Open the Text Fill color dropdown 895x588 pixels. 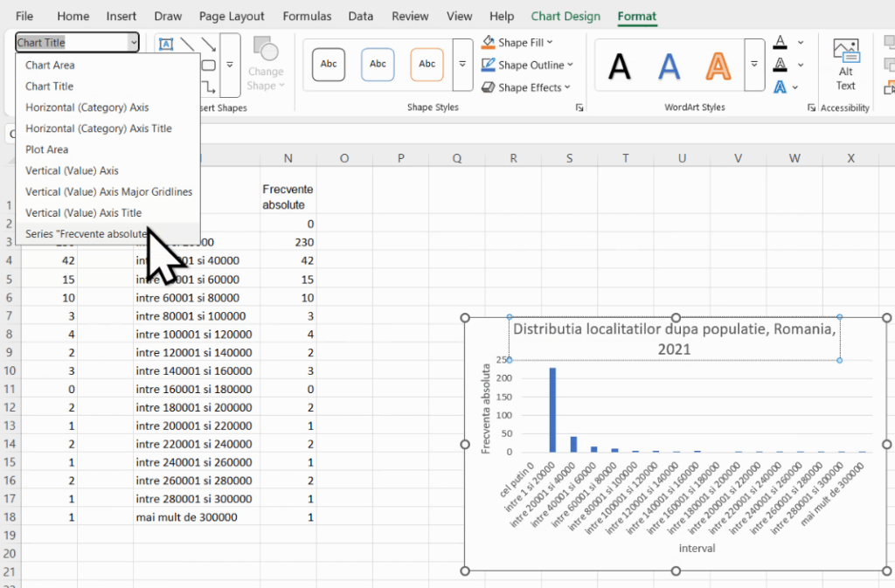click(799, 42)
